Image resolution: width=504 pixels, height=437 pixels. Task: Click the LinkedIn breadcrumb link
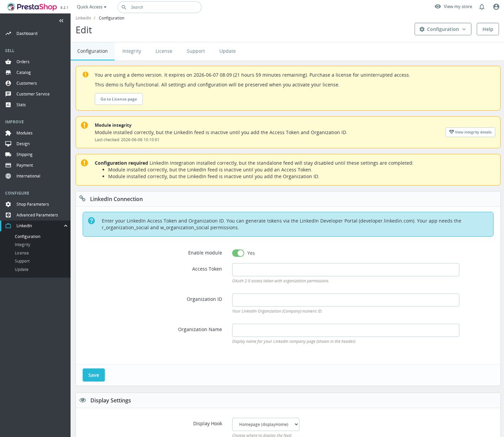[x=83, y=18]
